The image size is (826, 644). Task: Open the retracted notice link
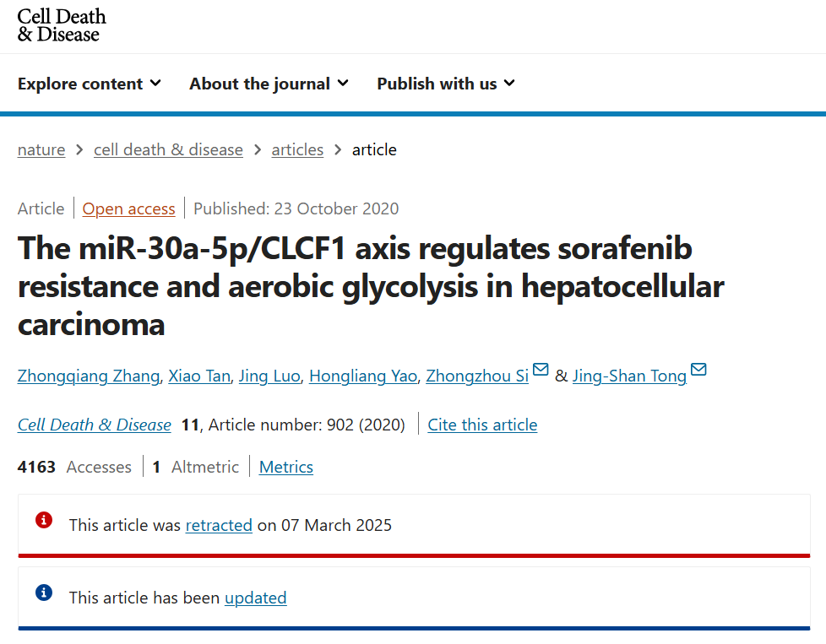coord(219,526)
